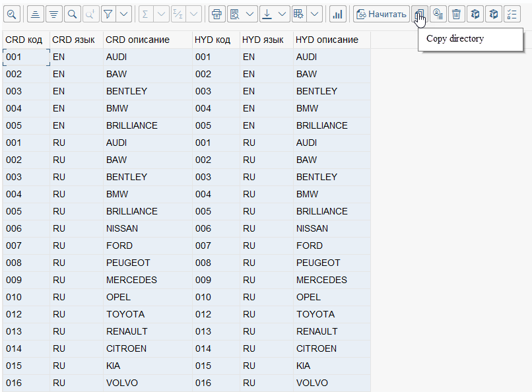The height and width of the screenshot is (392, 532).
Task: Open the total options dropdown arrow
Action: [x=162, y=15]
